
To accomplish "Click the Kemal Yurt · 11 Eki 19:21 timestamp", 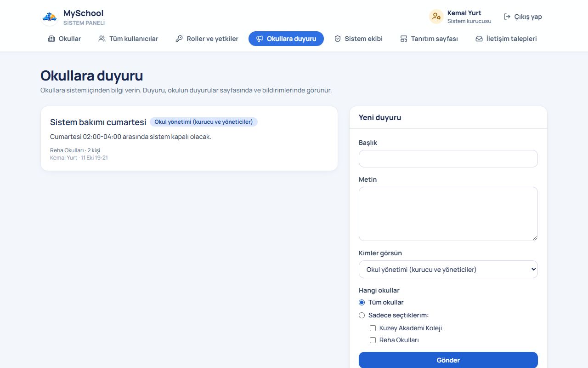I will tap(79, 158).
